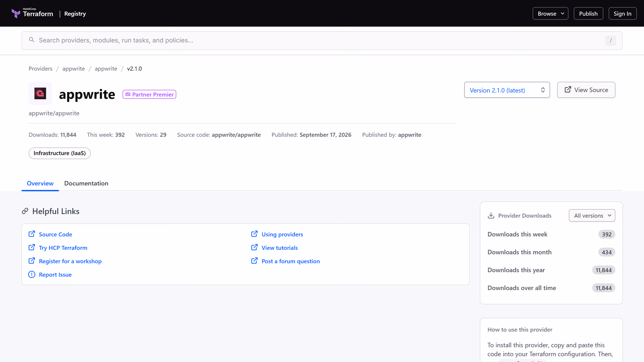Click the alert icon beside Report Issue
644x362 pixels.
pyautogui.click(x=32, y=274)
